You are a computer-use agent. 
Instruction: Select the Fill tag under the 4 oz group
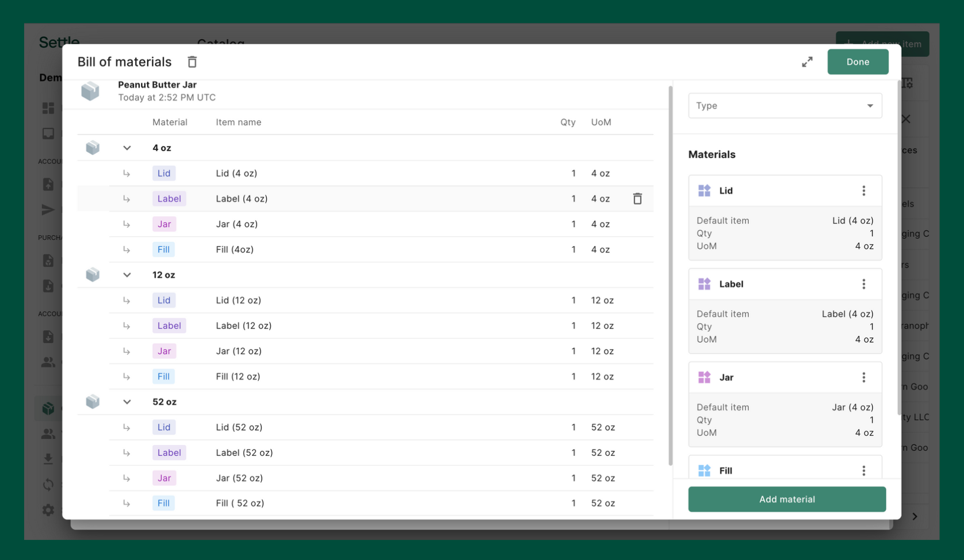tap(163, 249)
